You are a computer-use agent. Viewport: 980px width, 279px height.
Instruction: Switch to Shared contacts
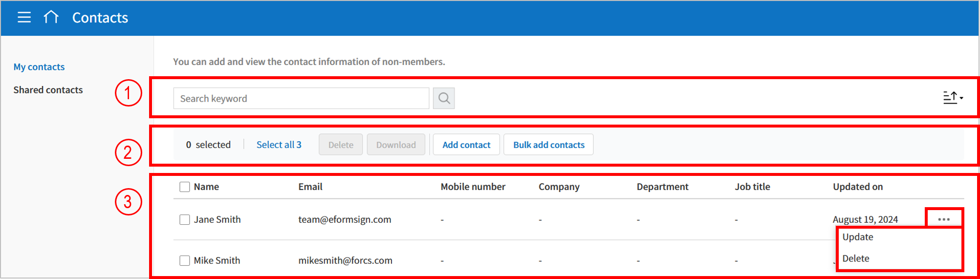48,90
